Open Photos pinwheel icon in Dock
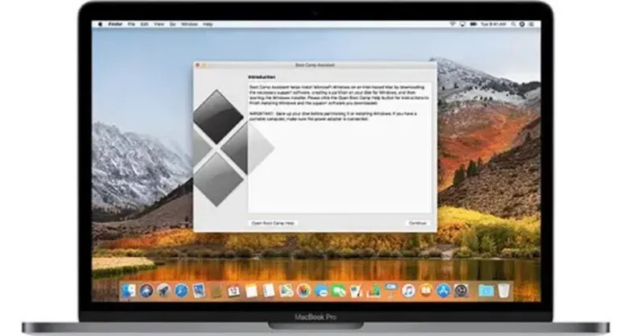Screen dimensions: 644x336 point(304,291)
